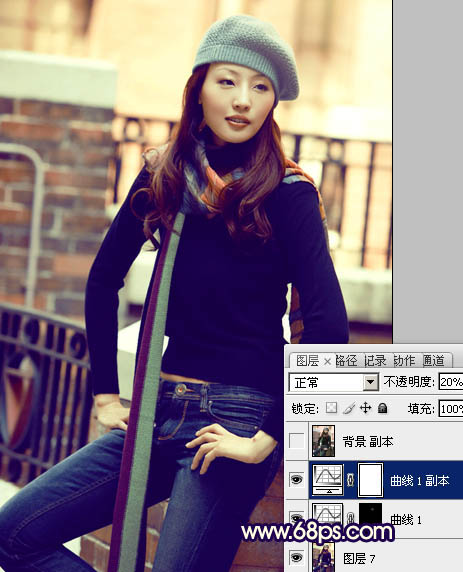Click the 不透明度 field showing 20%
This screenshot has width=463, height=572.
point(451,382)
